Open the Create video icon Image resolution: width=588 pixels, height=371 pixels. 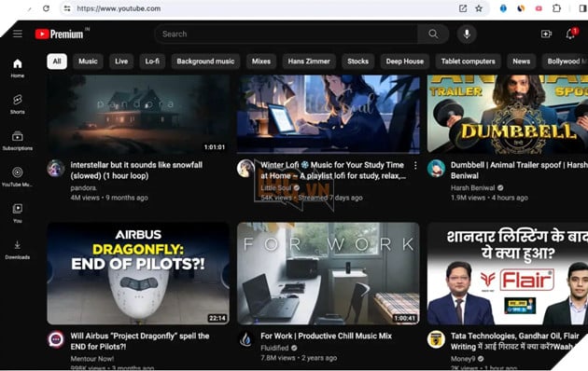[x=546, y=34]
